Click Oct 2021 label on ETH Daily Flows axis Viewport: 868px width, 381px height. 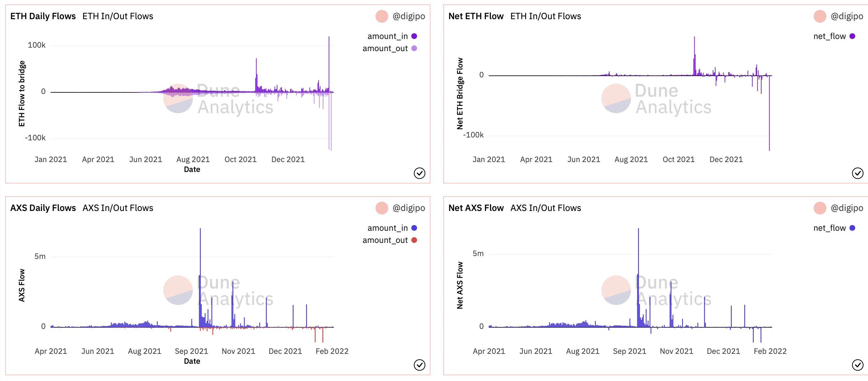click(241, 159)
